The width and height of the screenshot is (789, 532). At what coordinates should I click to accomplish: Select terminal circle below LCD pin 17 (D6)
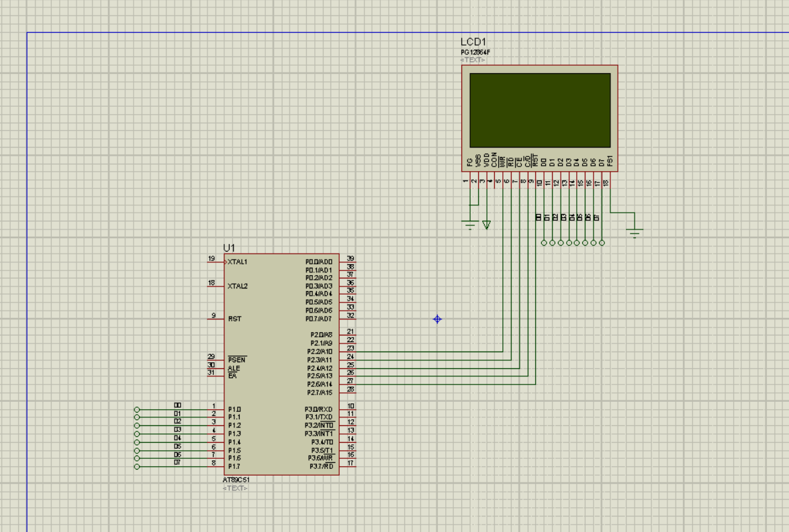pos(594,243)
